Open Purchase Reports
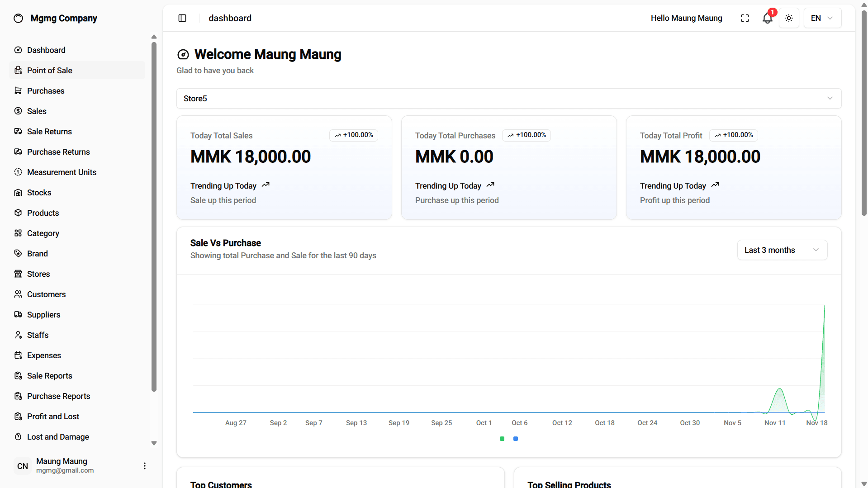The height and width of the screenshot is (488, 868). click(58, 396)
